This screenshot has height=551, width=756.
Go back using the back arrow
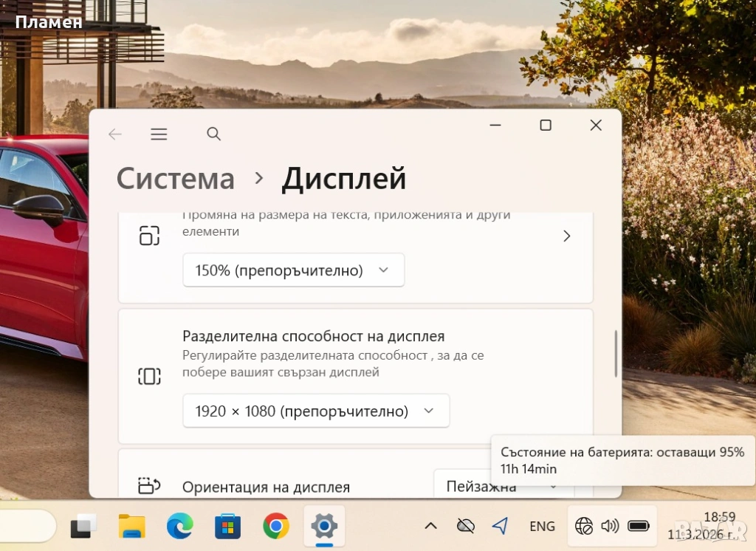click(x=114, y=134)
